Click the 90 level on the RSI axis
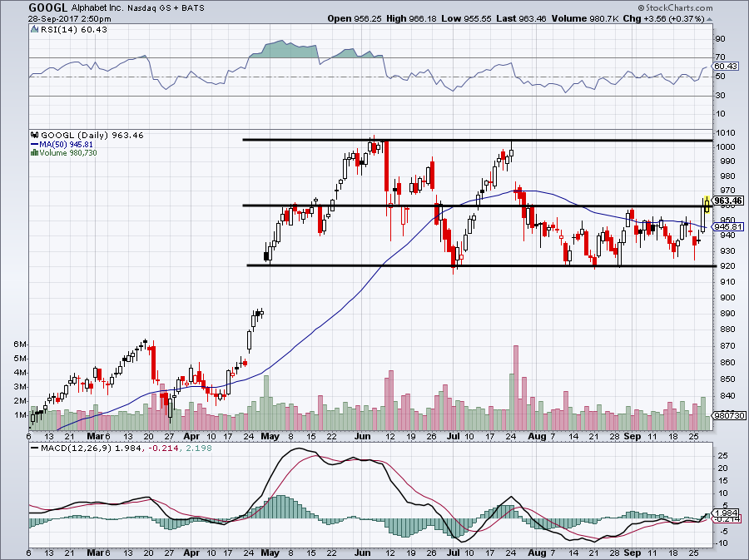 pos(721,39)
